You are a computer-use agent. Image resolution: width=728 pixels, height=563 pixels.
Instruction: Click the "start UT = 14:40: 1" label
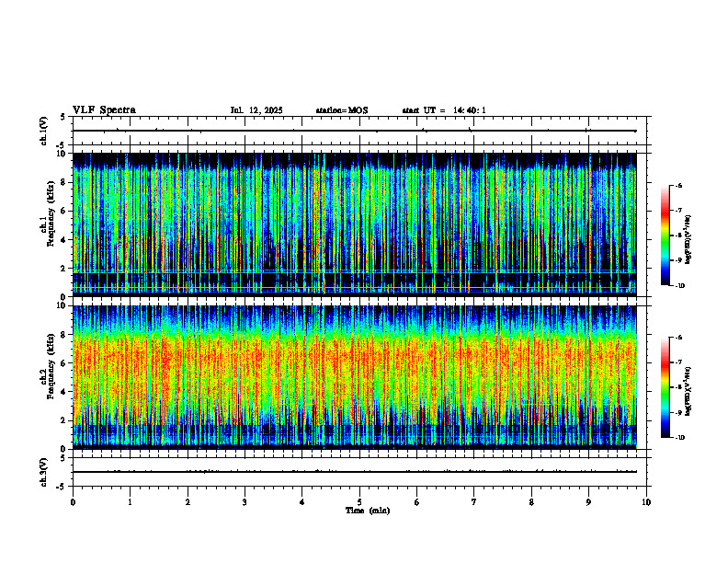444,110
